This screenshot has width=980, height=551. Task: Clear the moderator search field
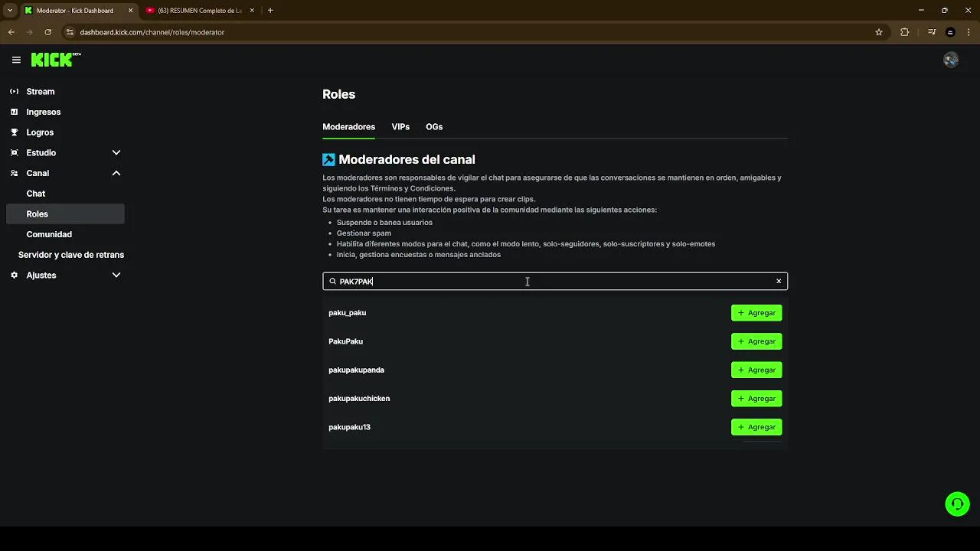click(x=779, y=282)
